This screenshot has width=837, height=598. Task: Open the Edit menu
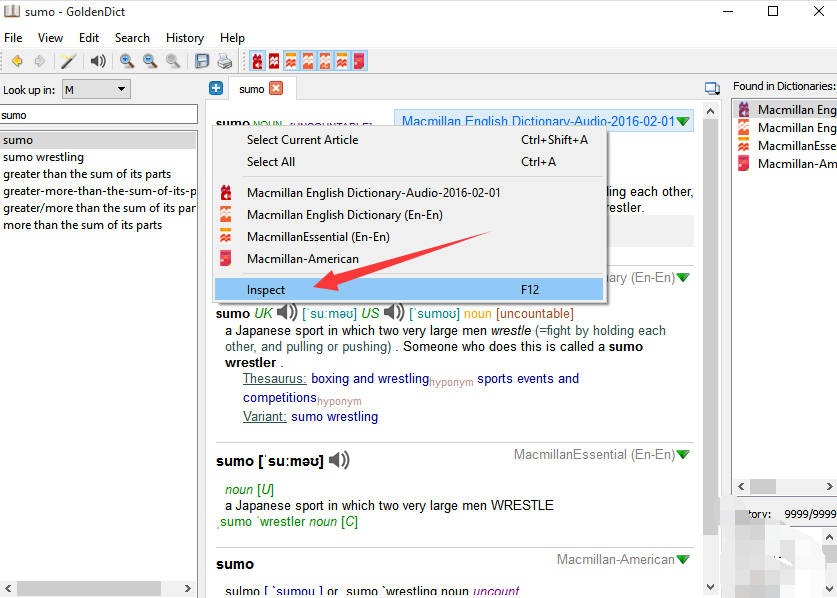click(89, 38)
